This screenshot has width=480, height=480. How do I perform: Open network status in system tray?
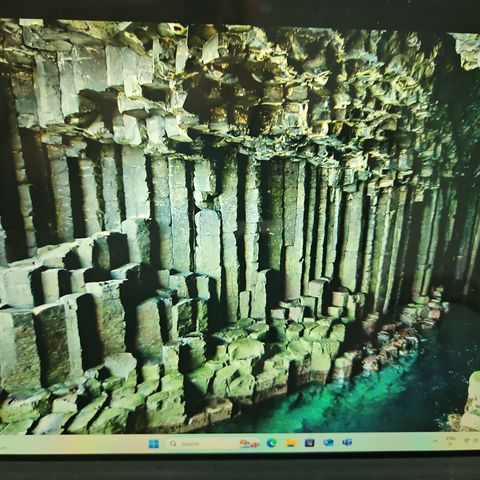(x=467, y=441)
